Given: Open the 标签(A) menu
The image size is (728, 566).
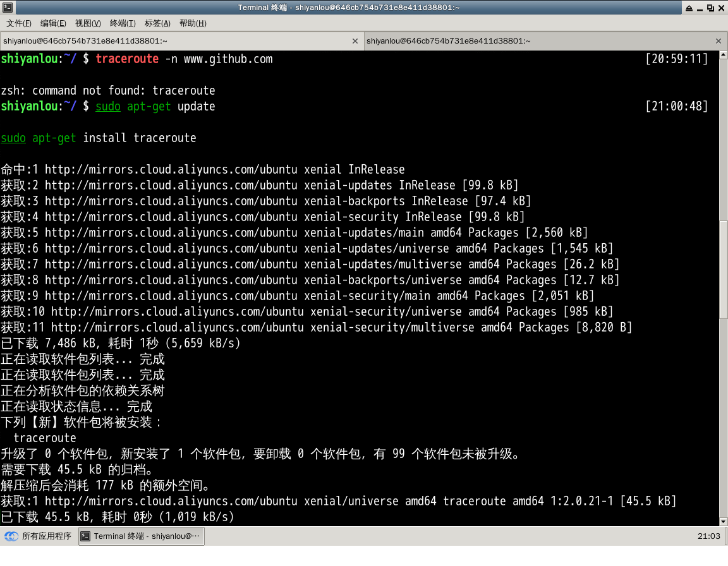Looking at the screenshot, I should pyautogui.click(x=157, y=23).
